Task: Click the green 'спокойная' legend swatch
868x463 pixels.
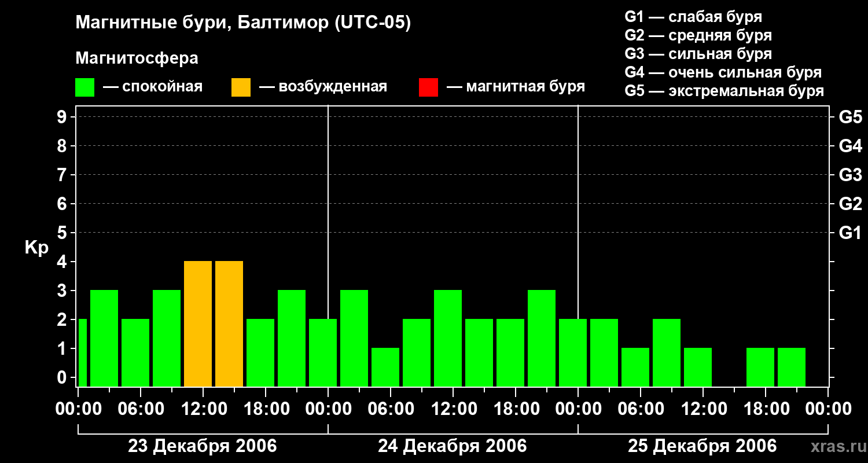Action: tap(85, 87)
